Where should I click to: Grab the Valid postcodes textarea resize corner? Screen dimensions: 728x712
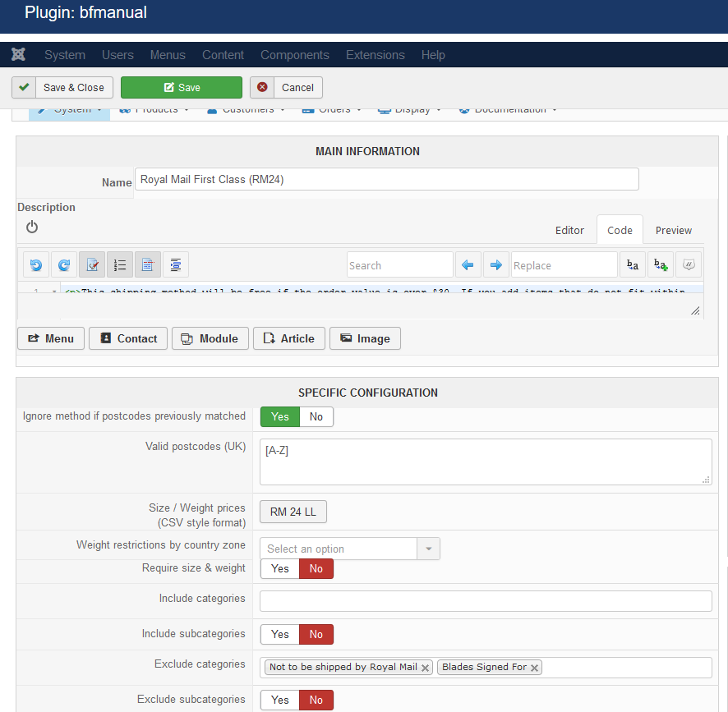tap(706, 480)
